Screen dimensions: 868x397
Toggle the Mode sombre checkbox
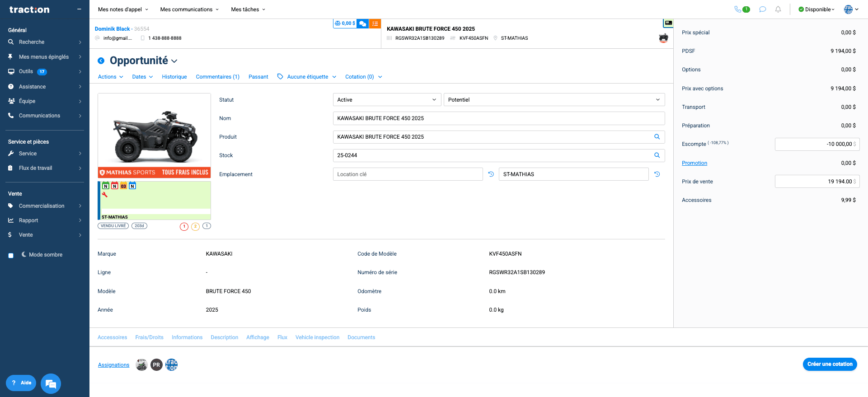coord(11,256)
